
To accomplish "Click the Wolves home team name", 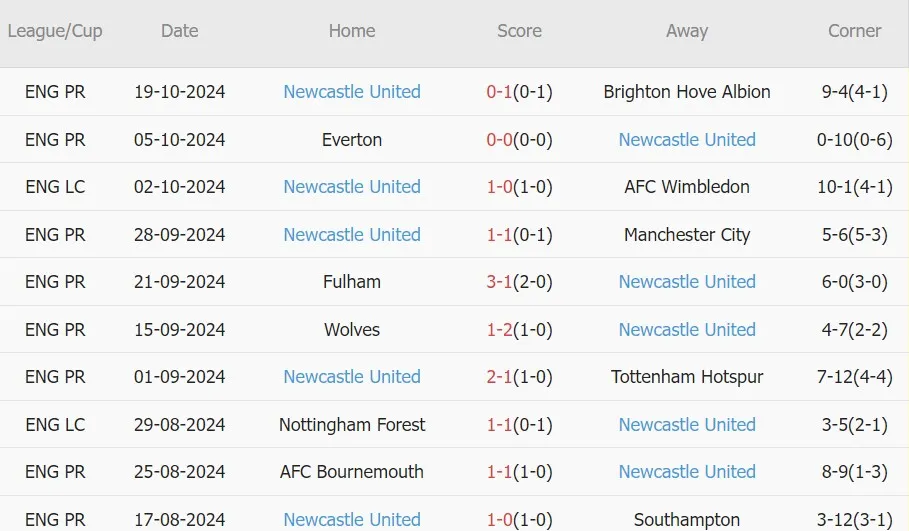I will coord(352,330).
